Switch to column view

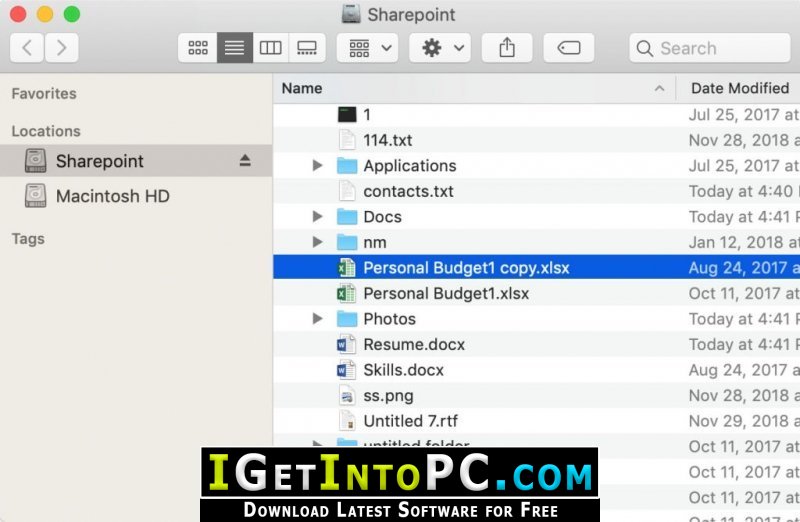pyautogui.click(x=270, y=48)
